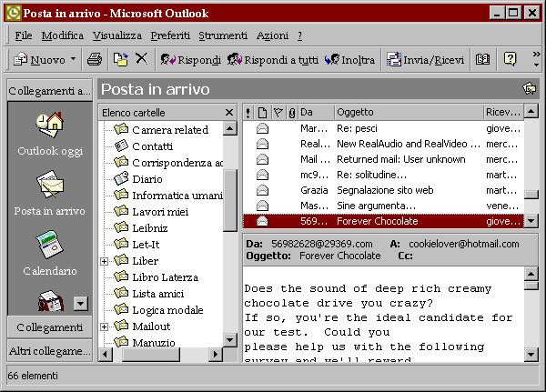Sort by flag status column header
The height and width of the screenshot is (392, 546).
click(x=278, y=112)
